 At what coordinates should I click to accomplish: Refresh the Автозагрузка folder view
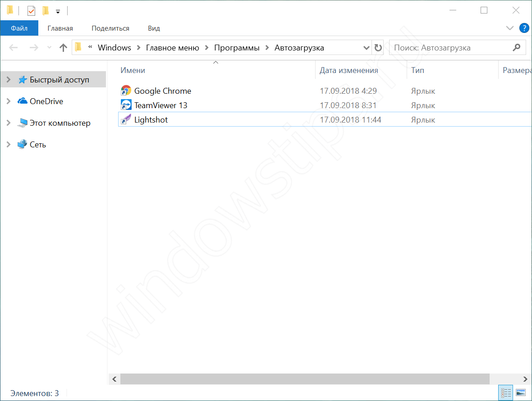point(378,48)
